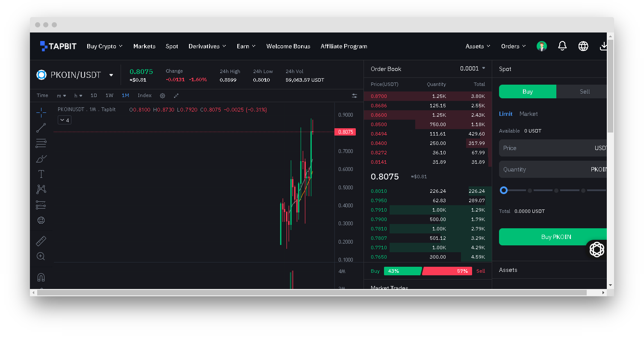Select the crosshair cursor tool
Screen dimensions: 644x339
pyautogui.click(x=41, y=112)
